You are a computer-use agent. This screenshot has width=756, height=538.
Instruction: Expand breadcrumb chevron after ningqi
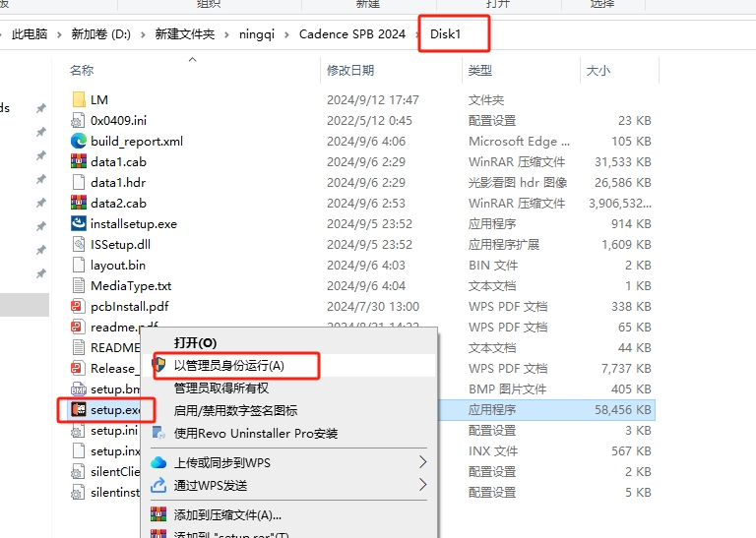pos(286,34)
